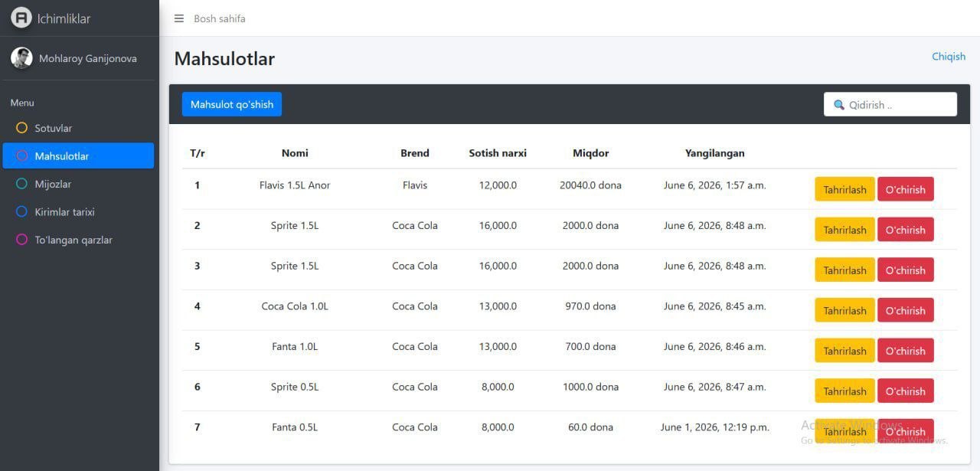Screen dimensions: 980x471
Task: Click O'chirish for row 2 Sprite 1.5L
Action: coord(906,230)
